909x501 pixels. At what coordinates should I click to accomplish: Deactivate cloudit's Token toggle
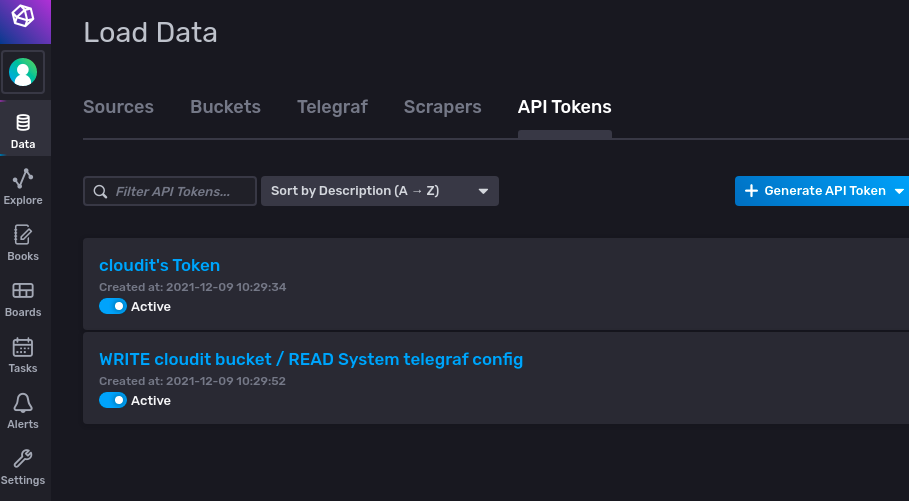(113, 306)
